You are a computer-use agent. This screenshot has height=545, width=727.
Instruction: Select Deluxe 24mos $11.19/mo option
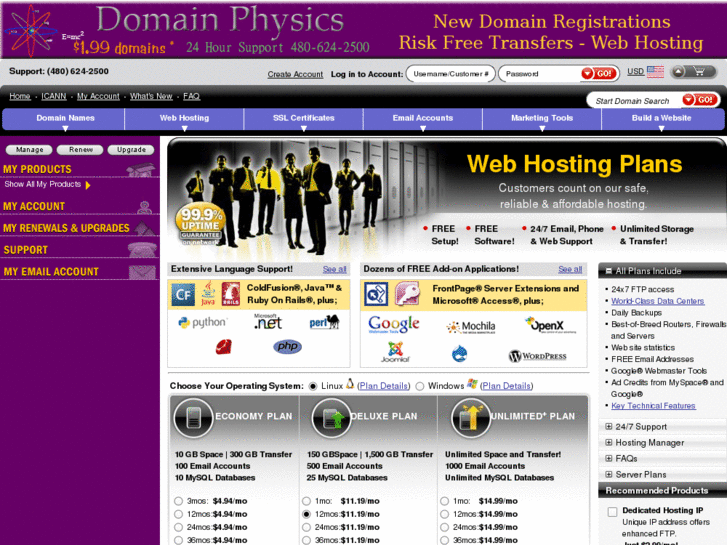click(x=306, y=527)
